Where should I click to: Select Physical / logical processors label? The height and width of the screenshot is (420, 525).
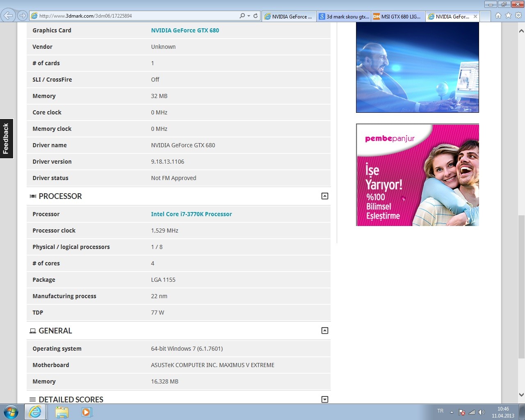(71, 247)
